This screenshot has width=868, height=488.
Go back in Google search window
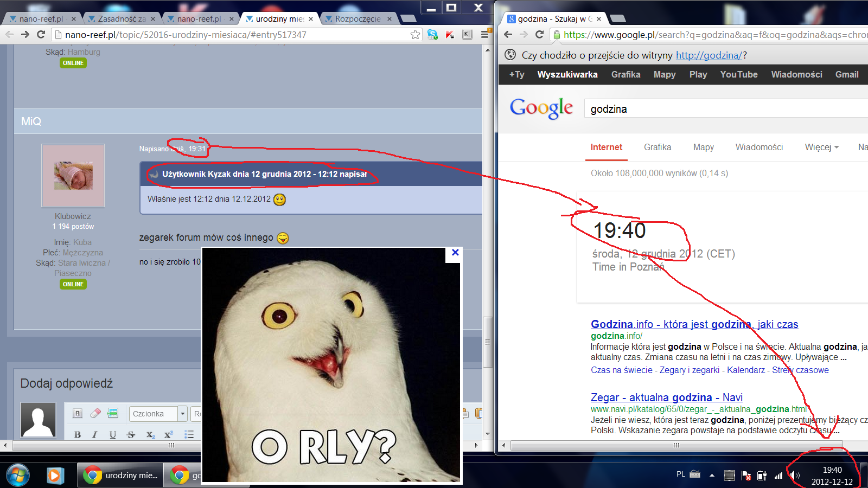[508, 34]
